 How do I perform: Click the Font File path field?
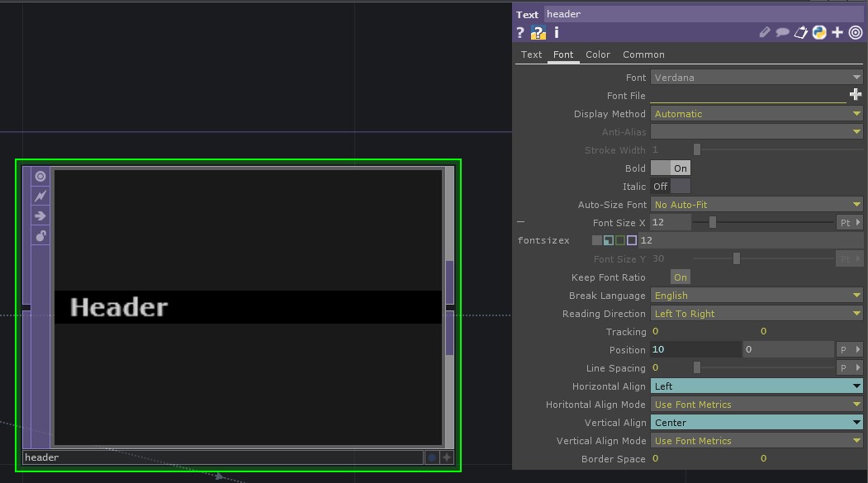(748, 96)
